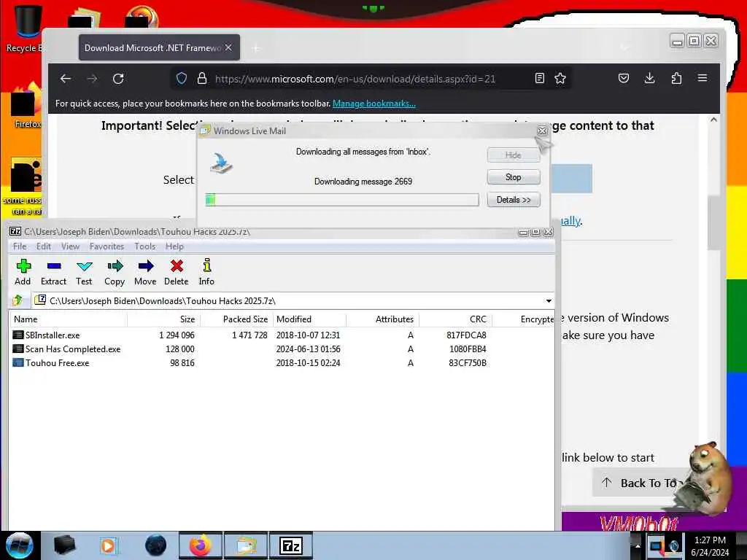
Task: Open the Manage bookmarks link
Action: tap(374, 104)
